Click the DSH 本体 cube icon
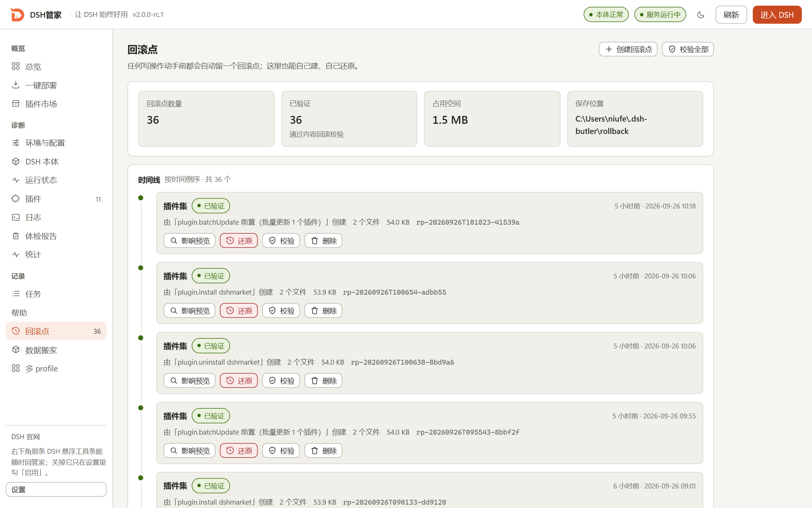The width and height of the screenshot is (812, 508). pos(16,161)
